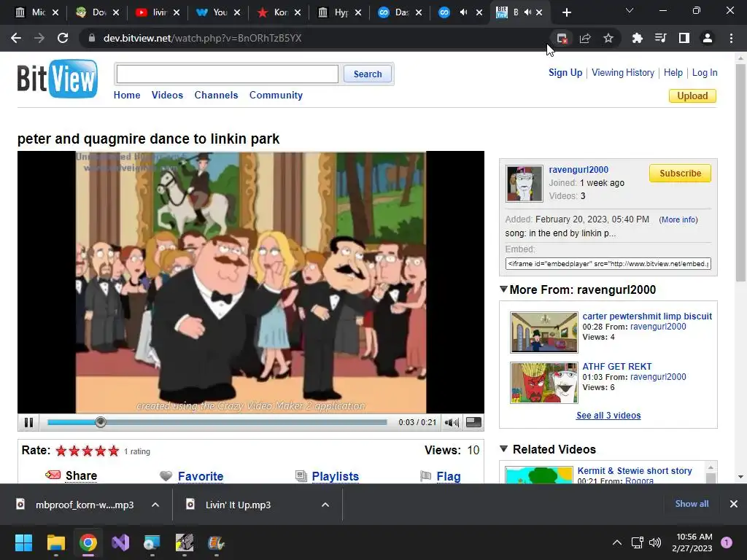Open Chrome profile icon

pos(708,38)
